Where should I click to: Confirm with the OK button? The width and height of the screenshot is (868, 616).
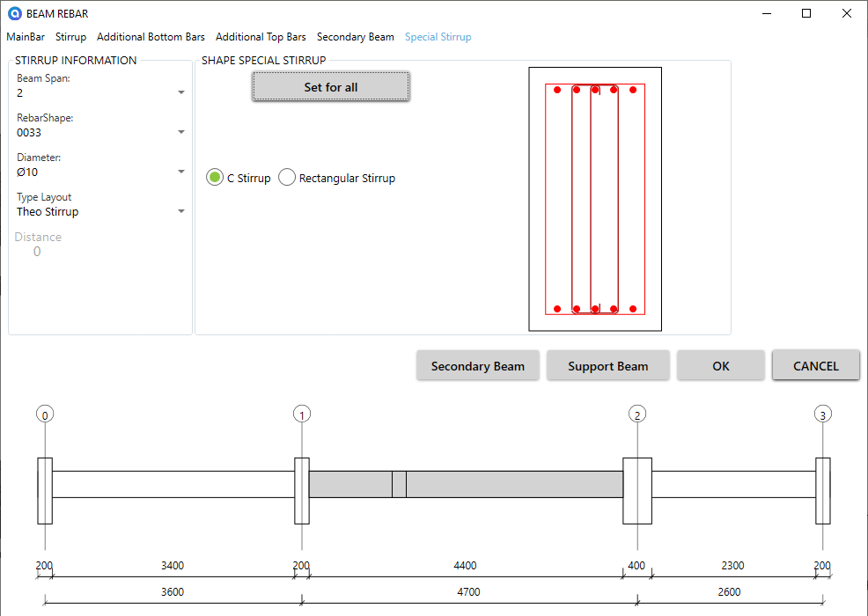coord(721,366)
